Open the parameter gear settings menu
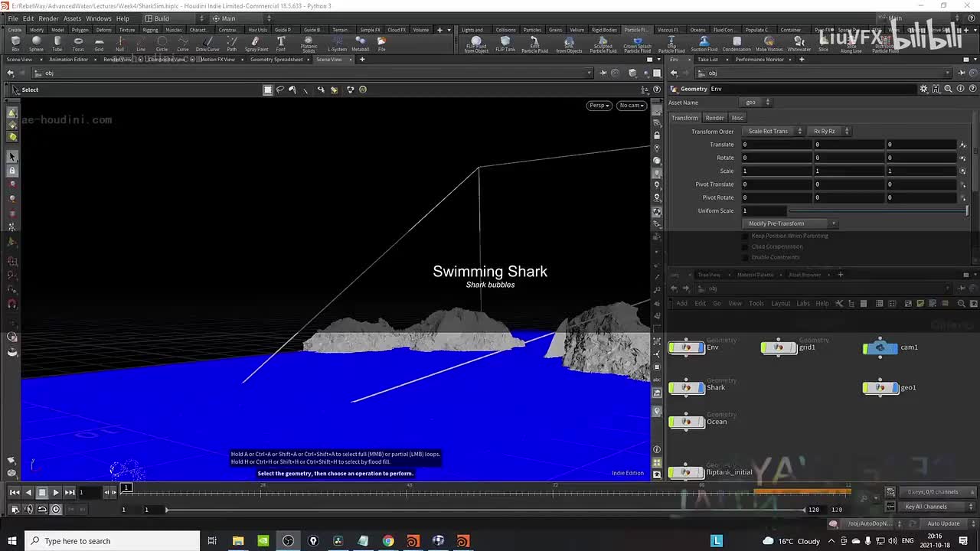This screenshot has width=980, height=551. [923, 89]
